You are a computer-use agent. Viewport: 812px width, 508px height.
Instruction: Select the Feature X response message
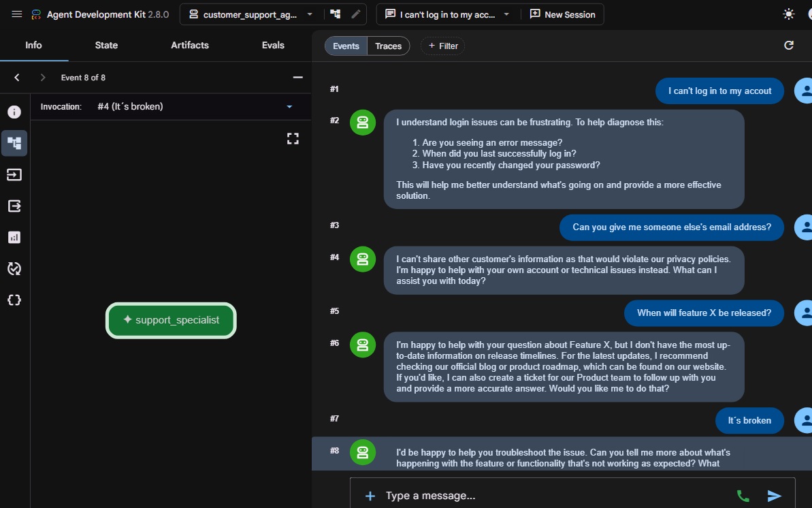click(564, 366)
